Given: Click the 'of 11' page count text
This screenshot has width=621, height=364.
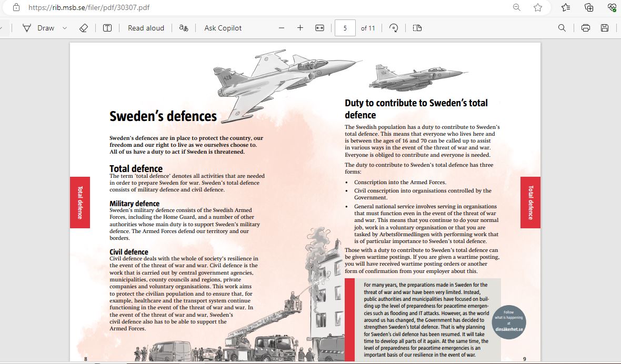Looking at the screenshot, I should [x=367, y=28].
